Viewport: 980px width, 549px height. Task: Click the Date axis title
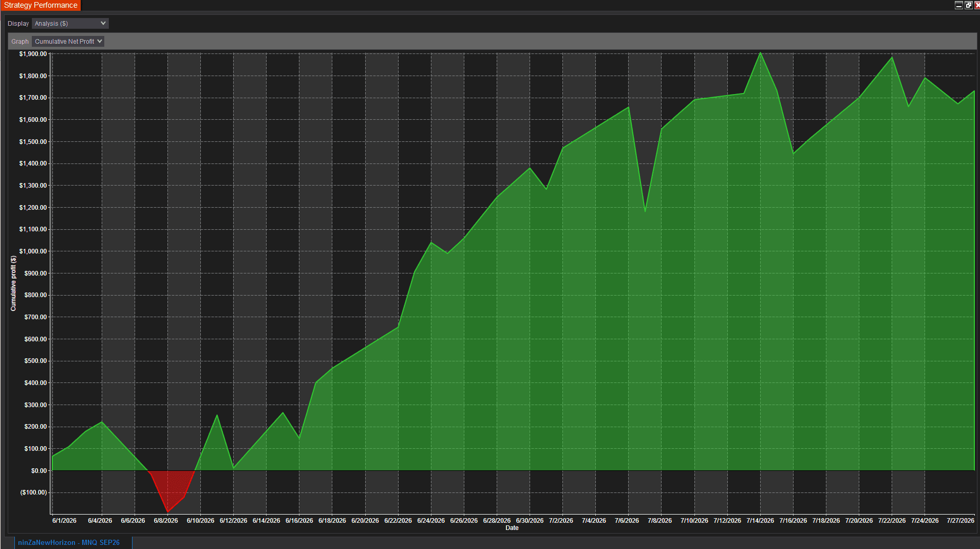coord(512,528)
